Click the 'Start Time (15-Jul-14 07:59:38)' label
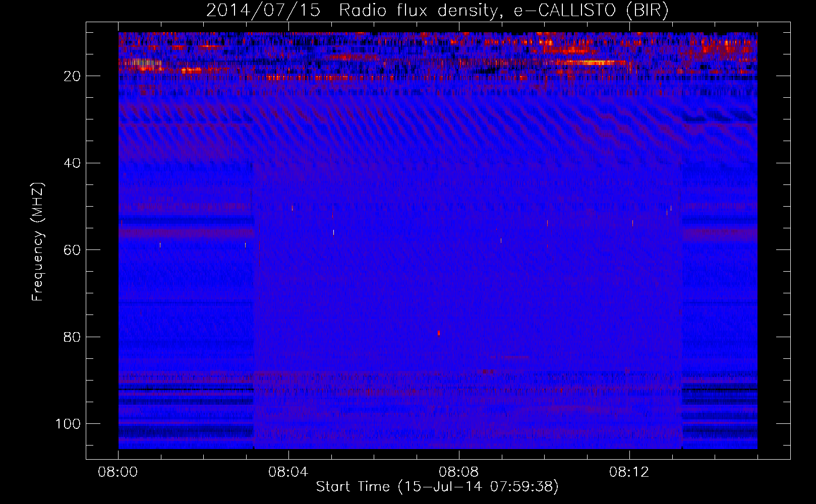The image size is (816, 504). pos(437,487)
